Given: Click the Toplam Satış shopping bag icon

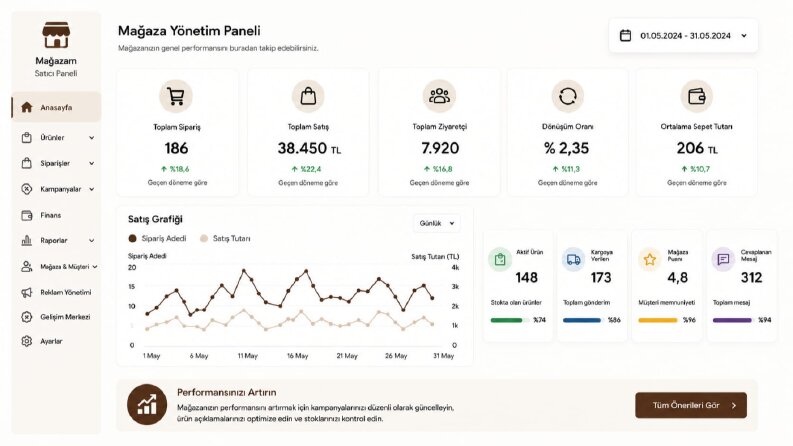Looking at the screenshot, I should click(308, 96).
